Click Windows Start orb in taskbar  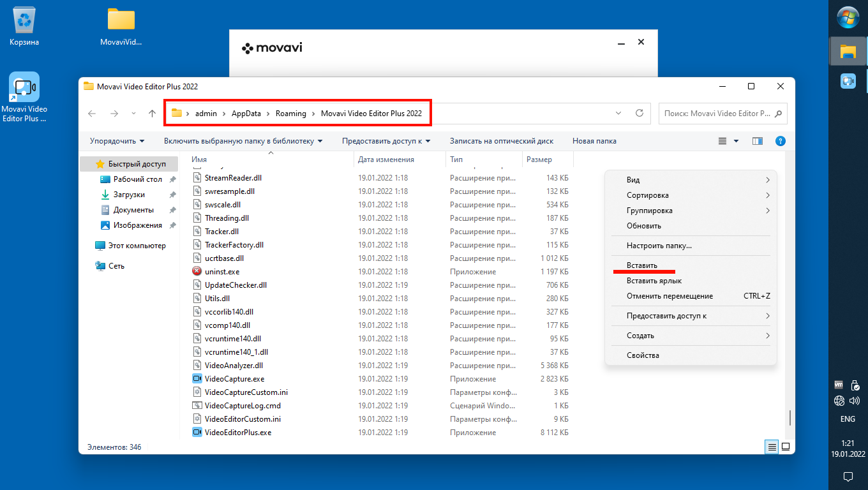pyautogui.click(x=848, y=17)
